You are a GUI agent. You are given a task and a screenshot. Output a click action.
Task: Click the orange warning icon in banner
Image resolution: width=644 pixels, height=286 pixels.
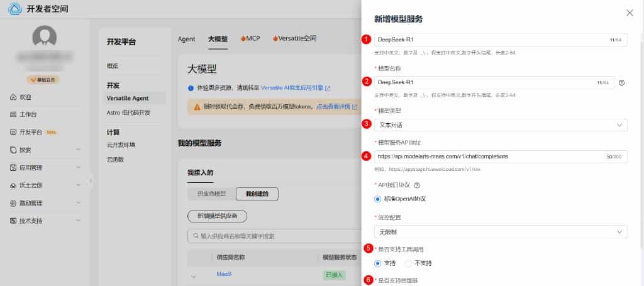[x=197, y=107]
